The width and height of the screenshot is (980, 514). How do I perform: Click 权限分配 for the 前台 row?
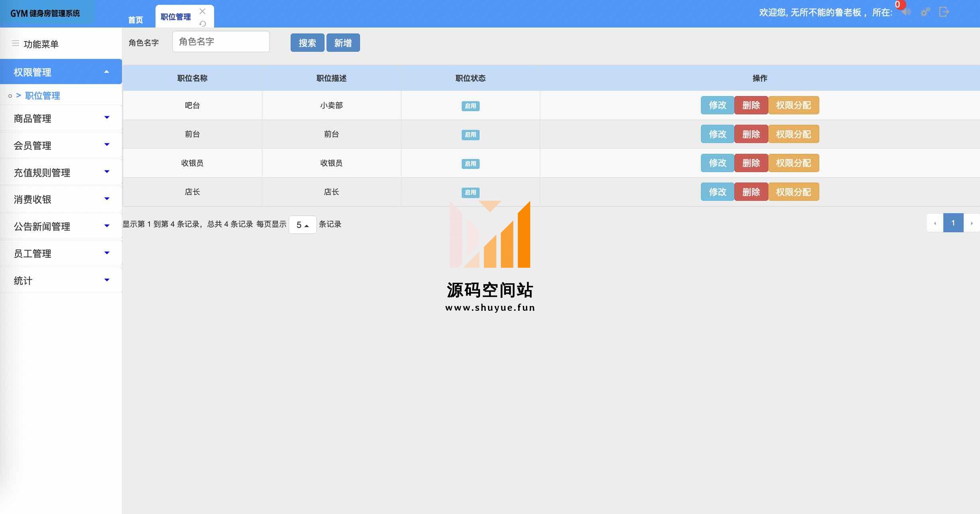click(x=793, y=134)
